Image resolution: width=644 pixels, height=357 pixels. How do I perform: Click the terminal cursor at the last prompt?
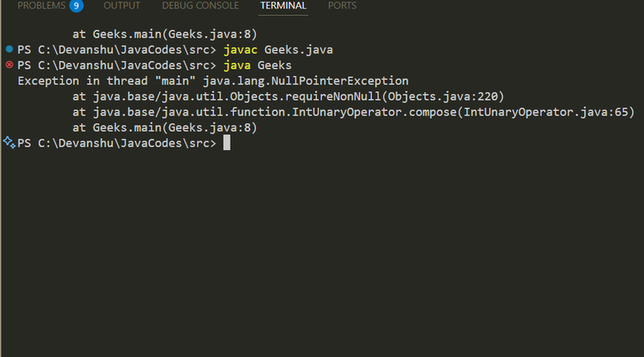tap(226, 143)
